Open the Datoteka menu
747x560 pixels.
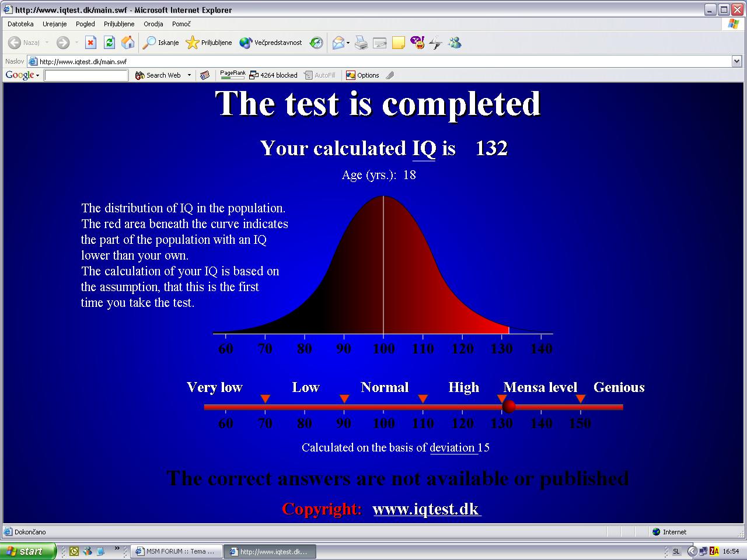[x=20, y=24]
